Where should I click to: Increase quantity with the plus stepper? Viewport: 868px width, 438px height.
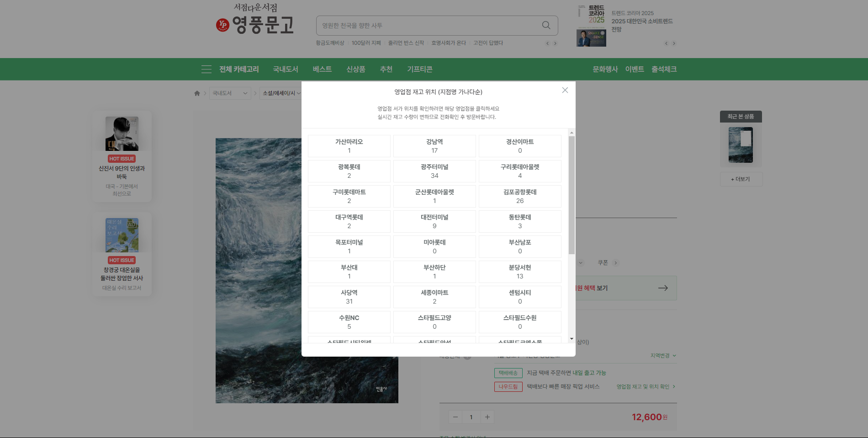pyautogui.click(x=487, y=417)
